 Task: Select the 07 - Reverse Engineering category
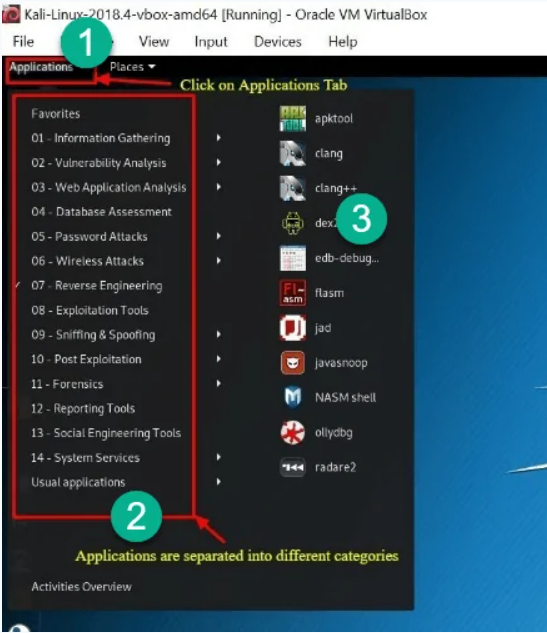pos(97,285)
